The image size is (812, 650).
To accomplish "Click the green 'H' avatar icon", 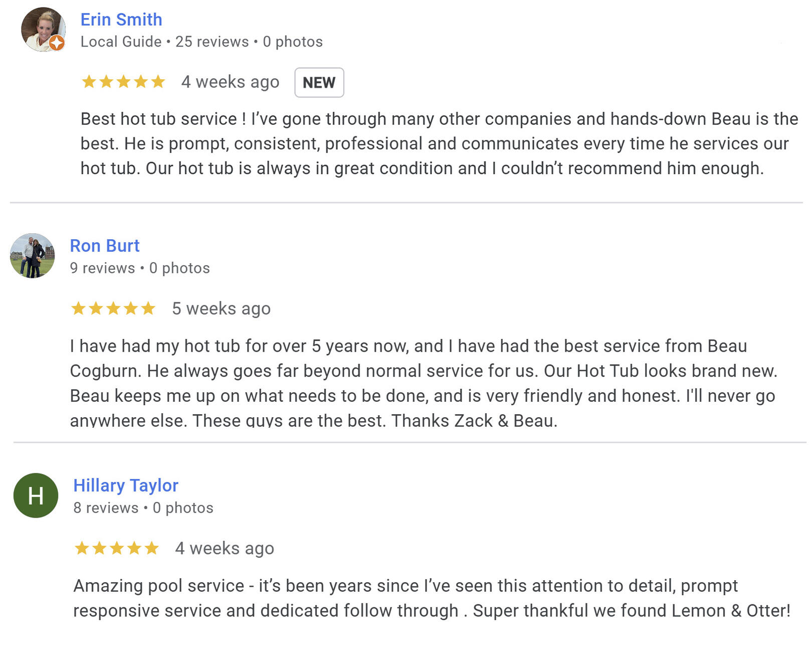I will 36,496.
